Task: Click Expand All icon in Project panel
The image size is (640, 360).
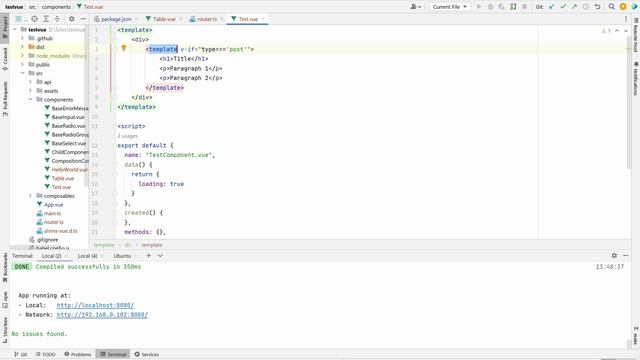Action: pyautogui.click(x=46, y=19)
